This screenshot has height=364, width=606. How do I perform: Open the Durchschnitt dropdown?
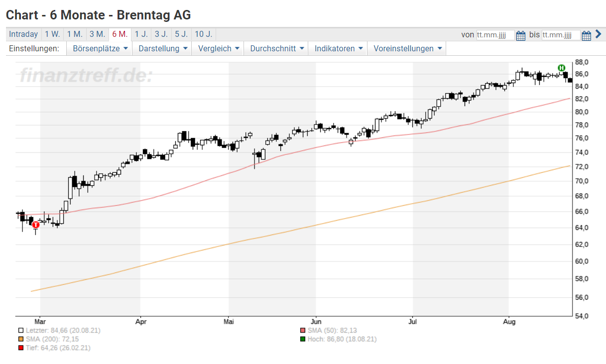pos(276,48)
